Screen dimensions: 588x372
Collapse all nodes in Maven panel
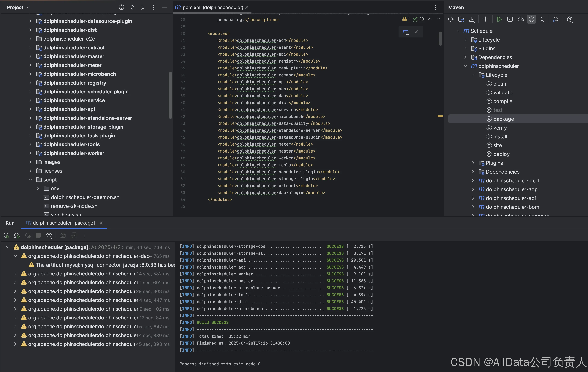click(x=542, y=19)
